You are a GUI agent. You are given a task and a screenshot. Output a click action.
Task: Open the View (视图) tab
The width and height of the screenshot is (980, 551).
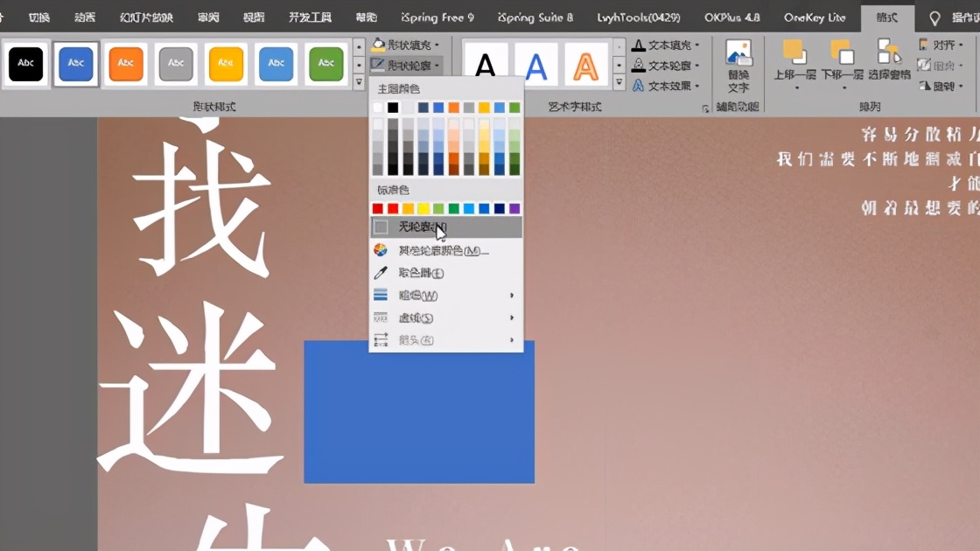[254, 17]
